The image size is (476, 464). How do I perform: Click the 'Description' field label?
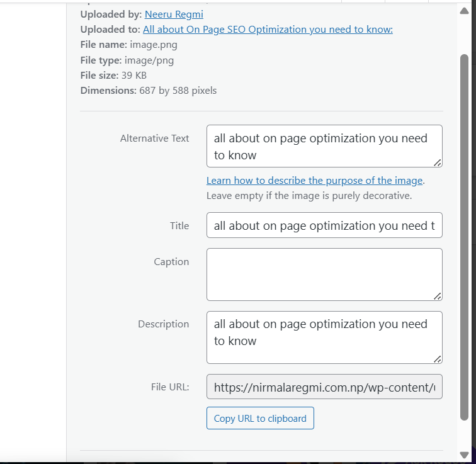tap(164, 324)
